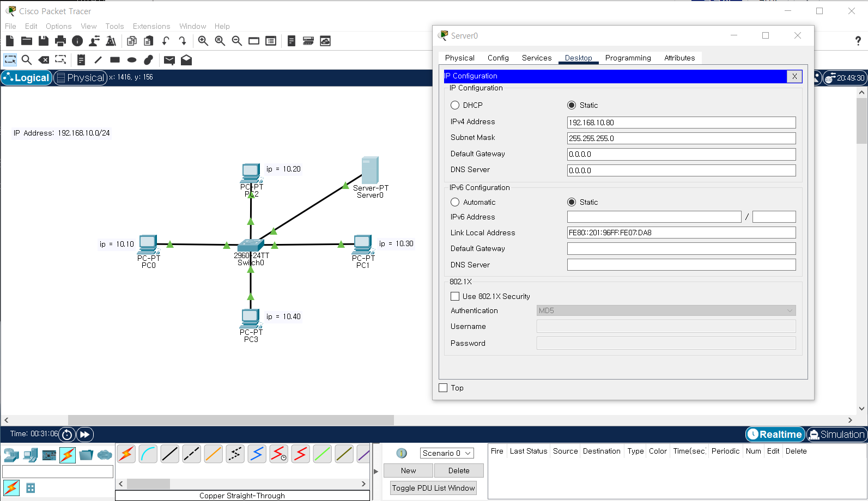Image resolution: width=868 pixels, height=501 pixels.
Task: Click the New scenario button
Action: pyautogui.click(x=408, y=471)
